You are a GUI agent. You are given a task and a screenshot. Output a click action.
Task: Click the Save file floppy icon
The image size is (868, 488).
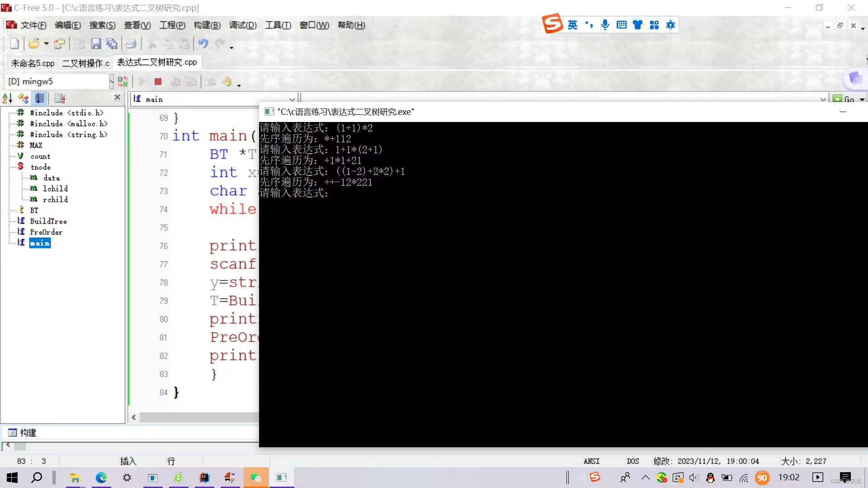(95, 44)
